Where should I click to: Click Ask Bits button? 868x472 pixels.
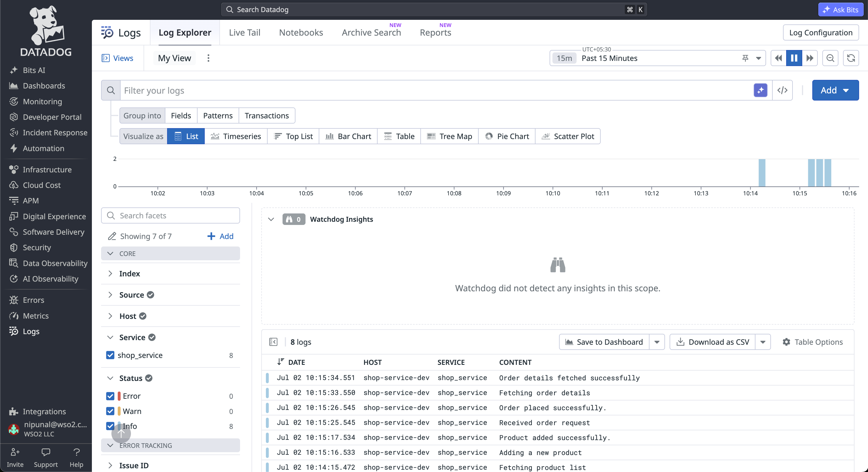[841, 9]
